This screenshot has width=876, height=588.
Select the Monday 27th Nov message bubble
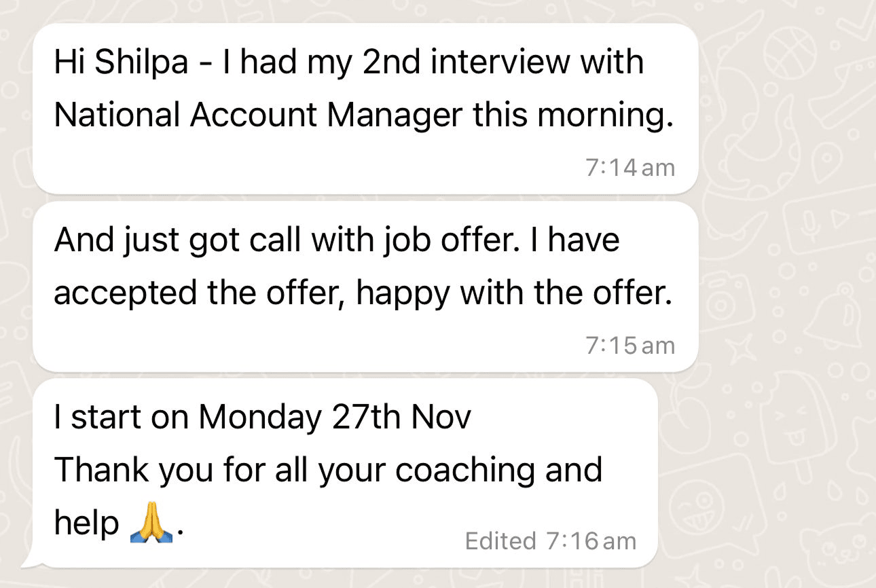[x=345, y=472]
